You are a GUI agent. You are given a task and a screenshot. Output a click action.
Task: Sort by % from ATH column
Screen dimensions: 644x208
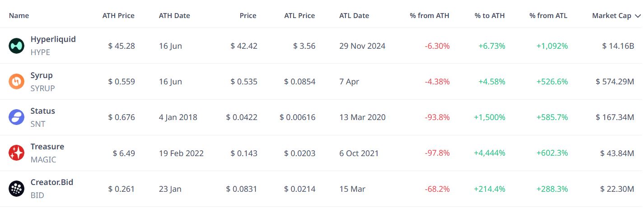point(429,16)
